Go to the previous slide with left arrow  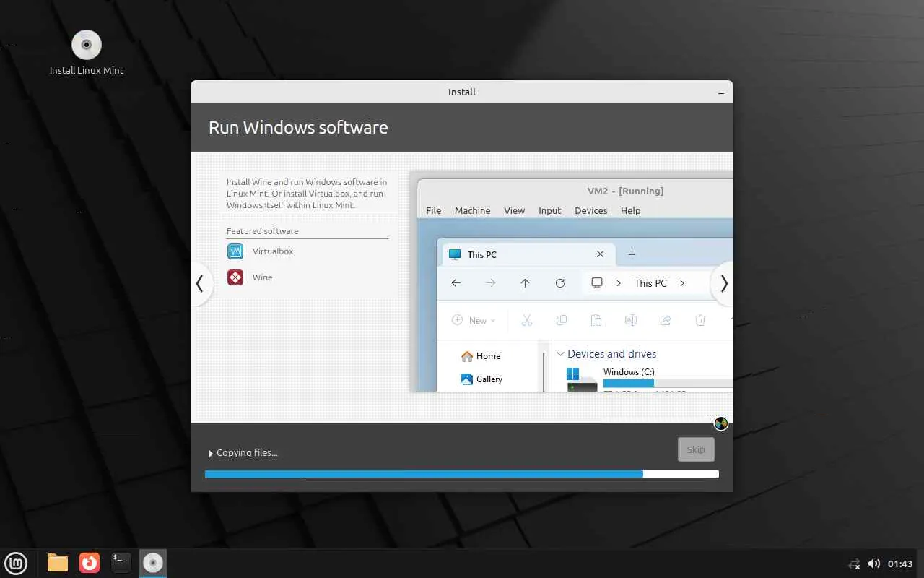[201, 284]
